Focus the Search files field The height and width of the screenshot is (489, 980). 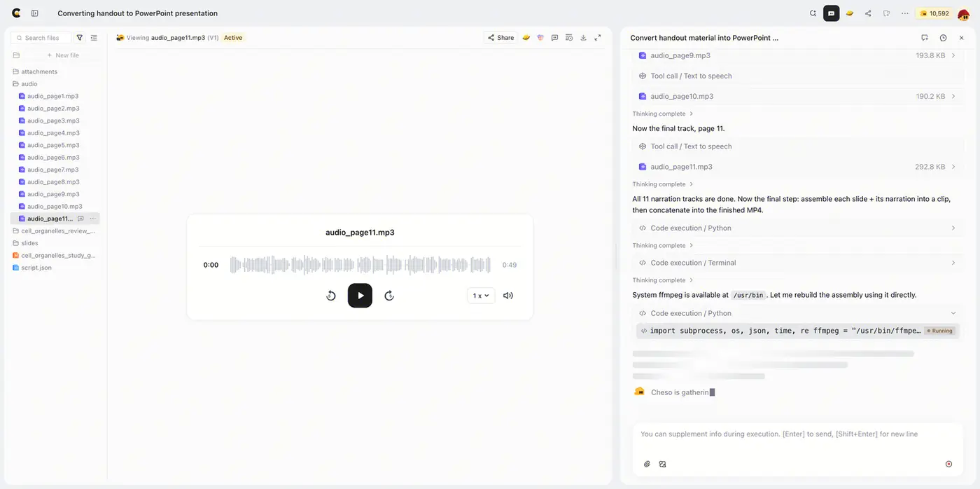[x=42, y=38]
